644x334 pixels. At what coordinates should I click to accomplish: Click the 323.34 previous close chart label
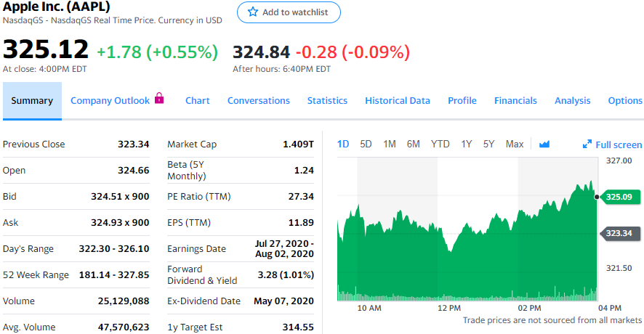coord(619,233)
